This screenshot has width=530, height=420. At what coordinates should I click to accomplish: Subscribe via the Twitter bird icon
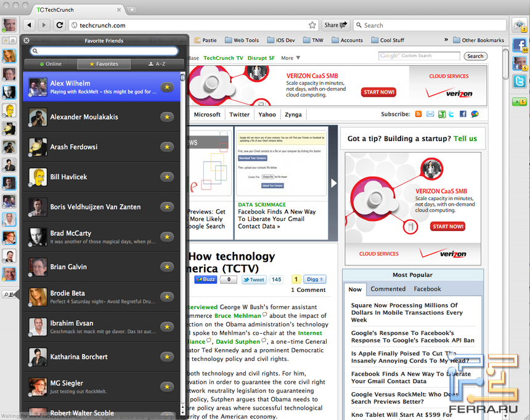452,114
